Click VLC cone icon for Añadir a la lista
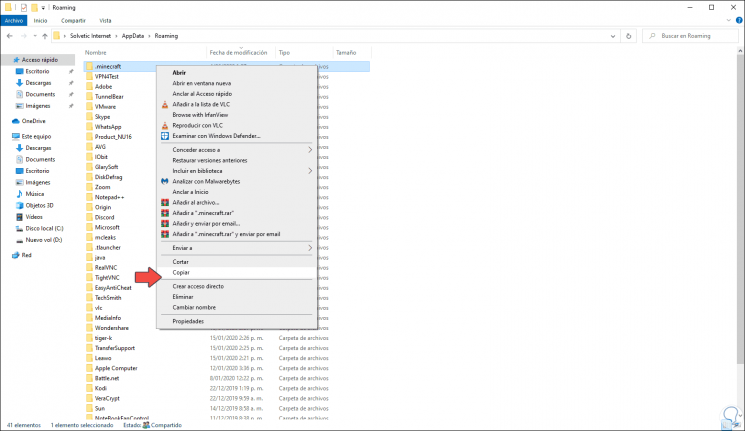The height and width of the screenshot is (431, 745). [x=165, y=105]
